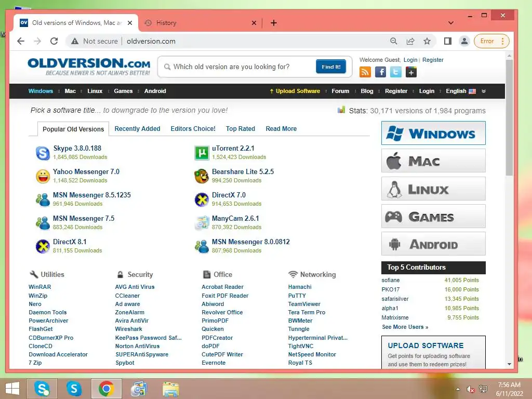
Task: Click the Linux platform button in sidebar
Action: point(434,189)
